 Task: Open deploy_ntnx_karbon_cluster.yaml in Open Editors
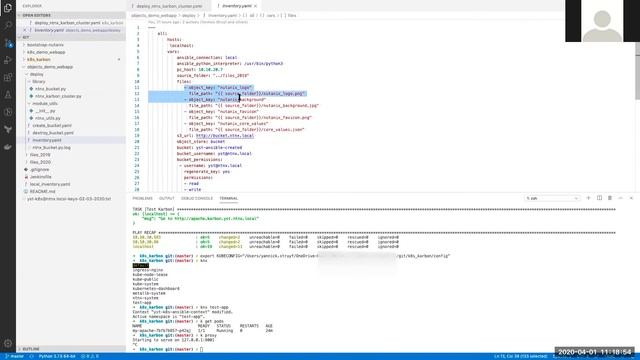[x=67, y=23]
